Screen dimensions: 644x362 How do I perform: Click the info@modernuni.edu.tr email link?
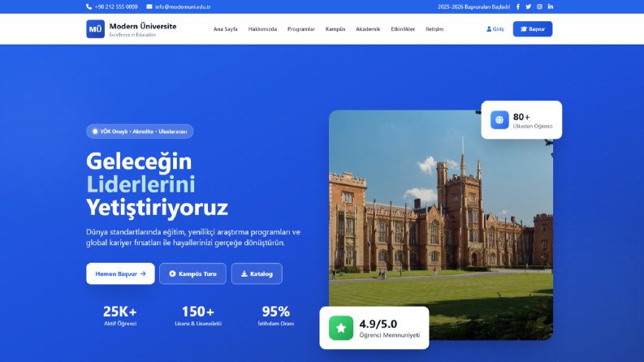click(183, 6)
